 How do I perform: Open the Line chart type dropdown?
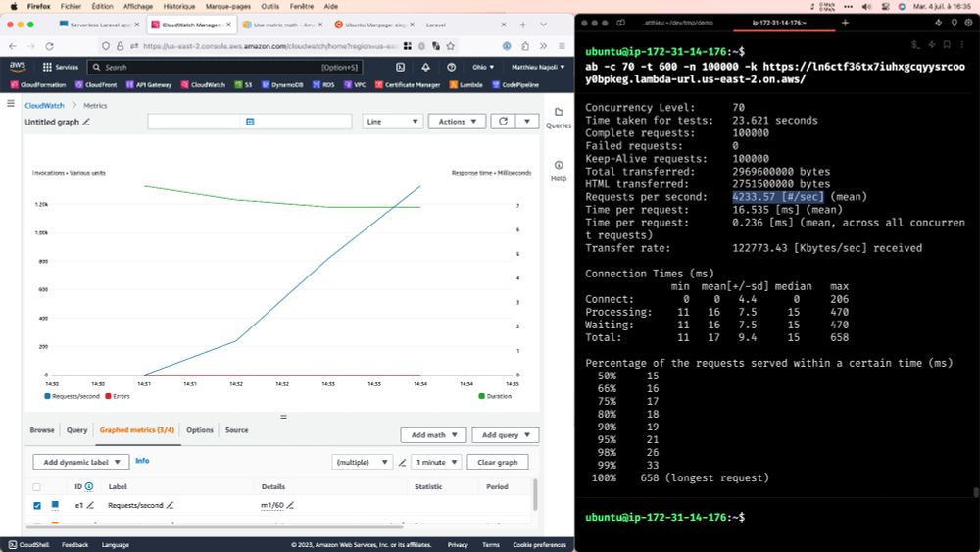coord(393,122)
